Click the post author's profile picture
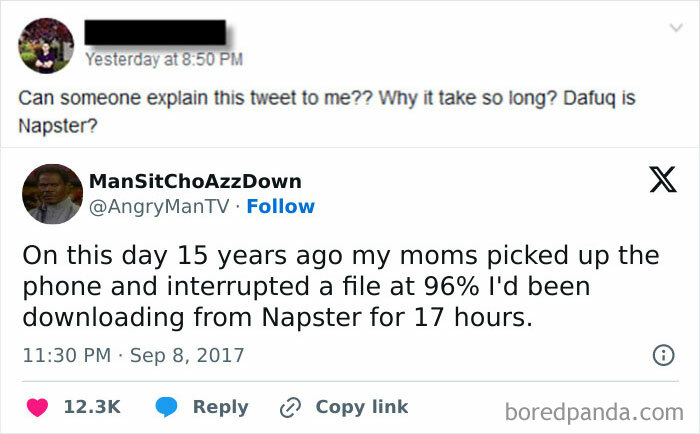The image size is (700, 434). point(46,45)
